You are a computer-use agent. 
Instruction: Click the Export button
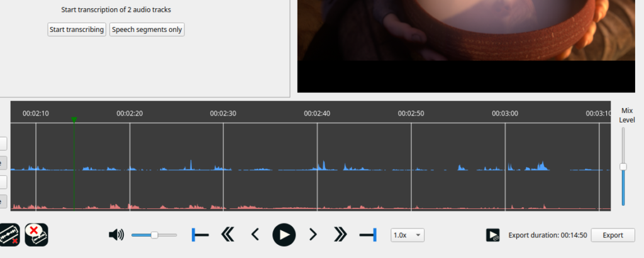[613, 235]
